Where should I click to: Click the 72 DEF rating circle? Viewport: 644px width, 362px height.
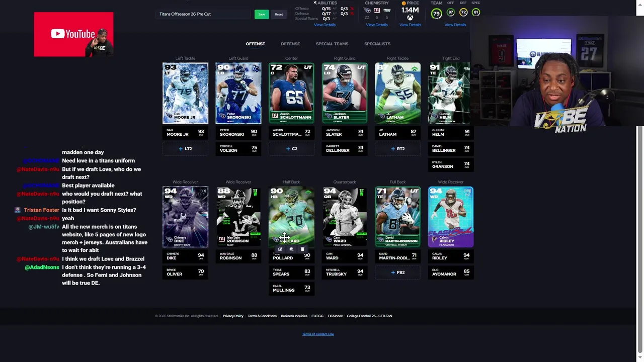[463, 13]
